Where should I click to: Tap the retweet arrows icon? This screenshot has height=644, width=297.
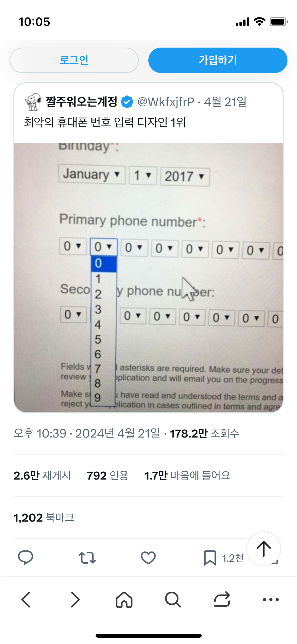pos(87,557)
